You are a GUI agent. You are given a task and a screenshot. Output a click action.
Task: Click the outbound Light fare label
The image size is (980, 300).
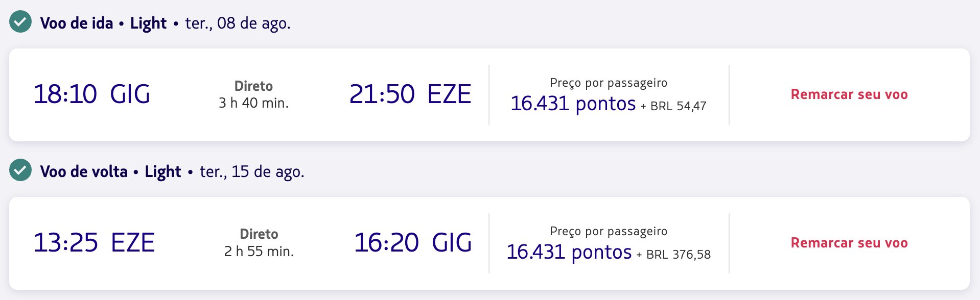tap(148, 23)
